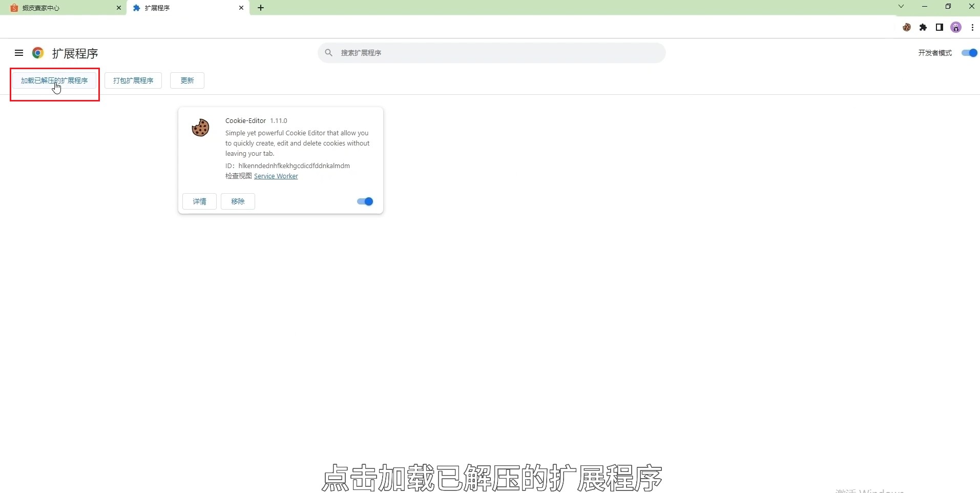This screenshot has width=980, height=493.
Task: Click the Cookie-Editor name text
Action: tap(245, 120)
